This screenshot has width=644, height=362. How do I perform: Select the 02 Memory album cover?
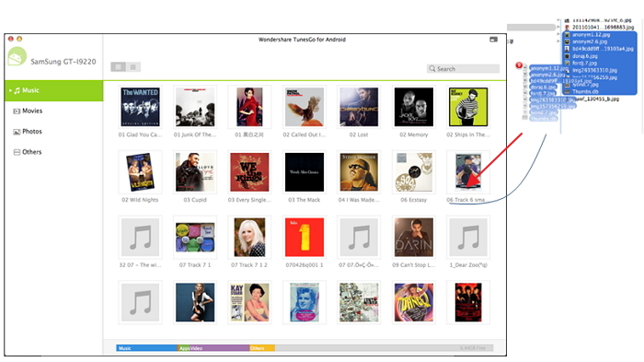414,107
